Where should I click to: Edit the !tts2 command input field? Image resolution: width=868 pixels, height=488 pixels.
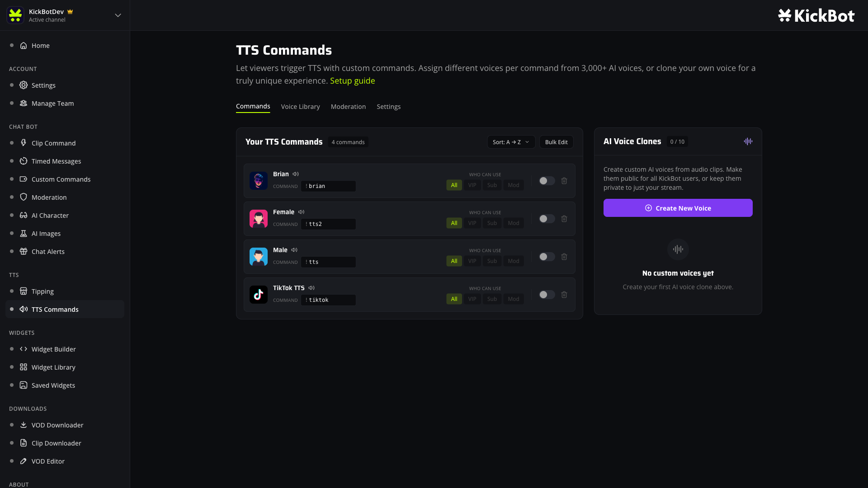tap(329, 224)
